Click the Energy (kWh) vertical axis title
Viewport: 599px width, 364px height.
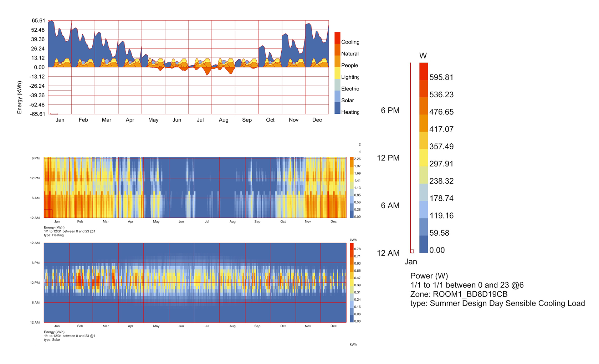(x=20, y=97)
